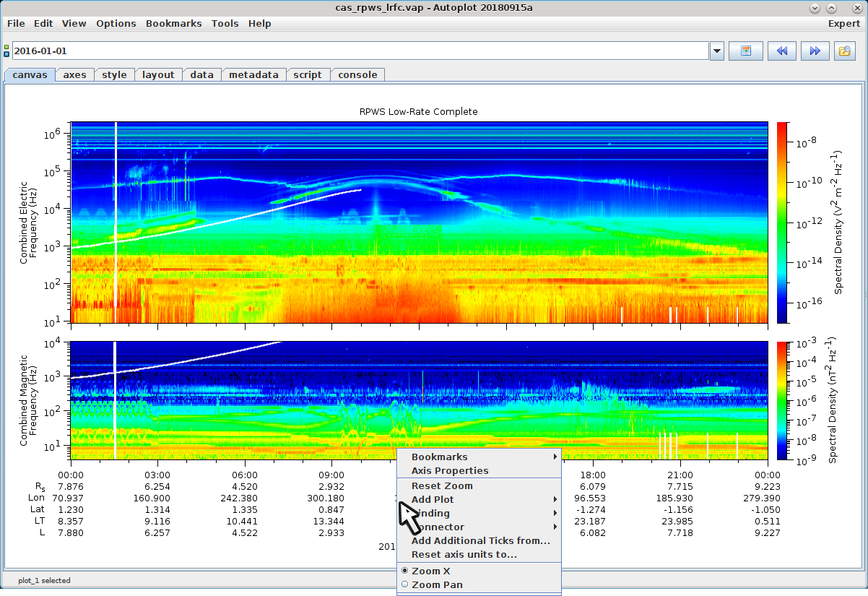This screenshot has width=868, height=596.
Task: Switch to the metadata tab
Action: (x=253, y=74)
